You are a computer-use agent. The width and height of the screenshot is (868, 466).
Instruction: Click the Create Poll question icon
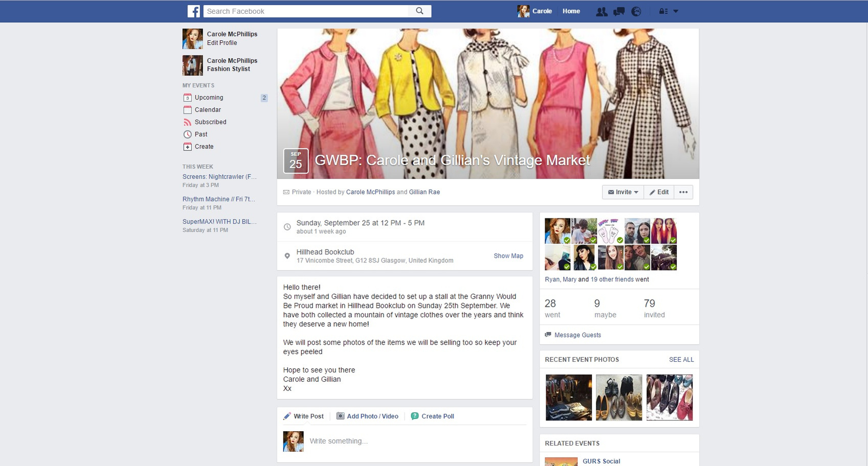pos(415,416)
